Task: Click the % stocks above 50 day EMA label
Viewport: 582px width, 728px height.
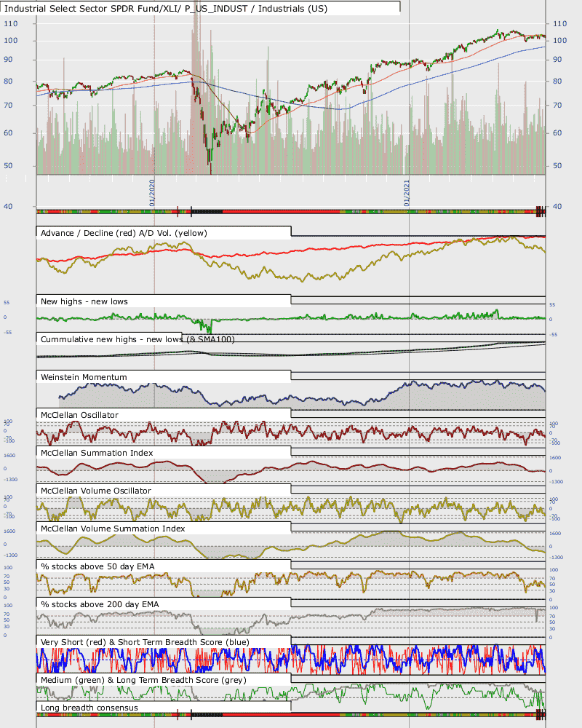Action: [x=97, y=566]
